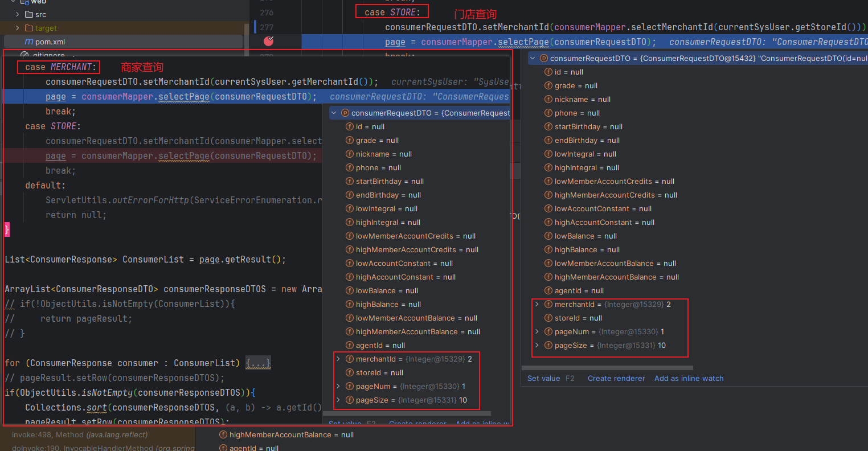868x451 pixels.
Task: Collapse consumerRequestDTO root in the MERCHANT popup
Action: pos(334,113)
